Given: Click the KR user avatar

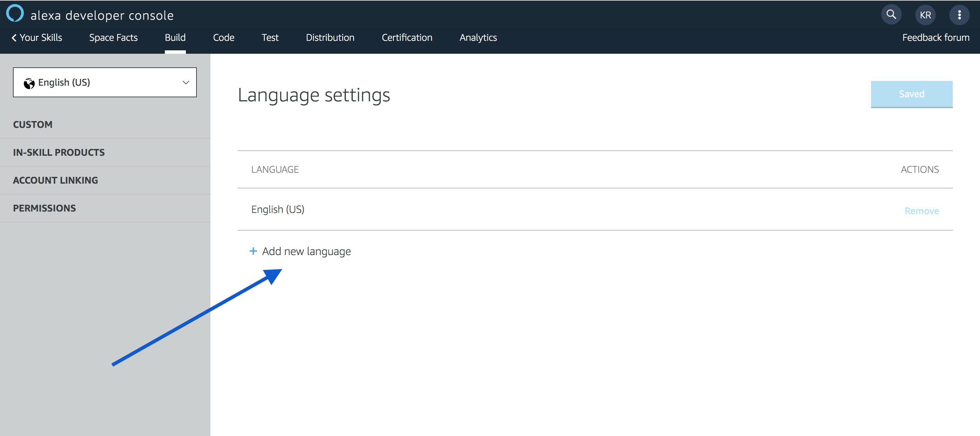Looking at the screenshot, I should (925, 14).
